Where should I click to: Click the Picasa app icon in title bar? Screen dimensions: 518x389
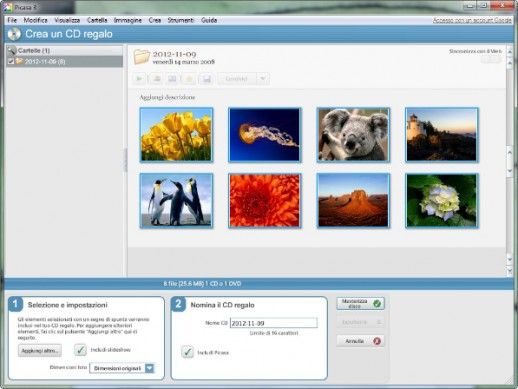(7, 7)
